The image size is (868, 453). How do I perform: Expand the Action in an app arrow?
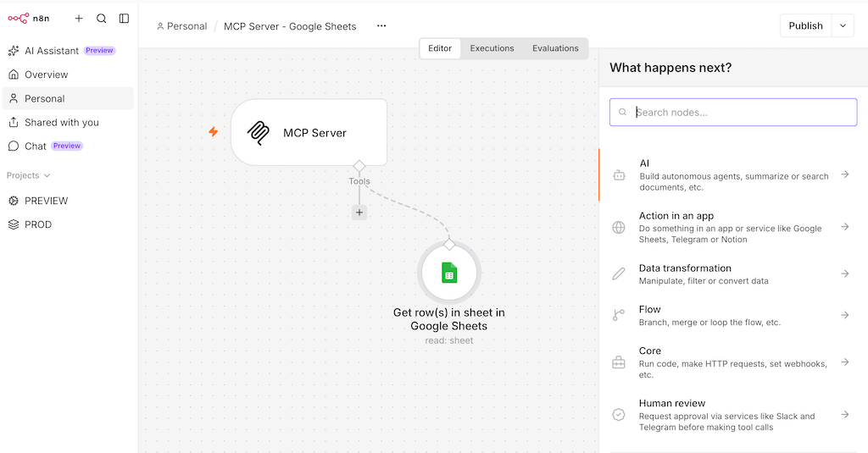coord(845,227)
